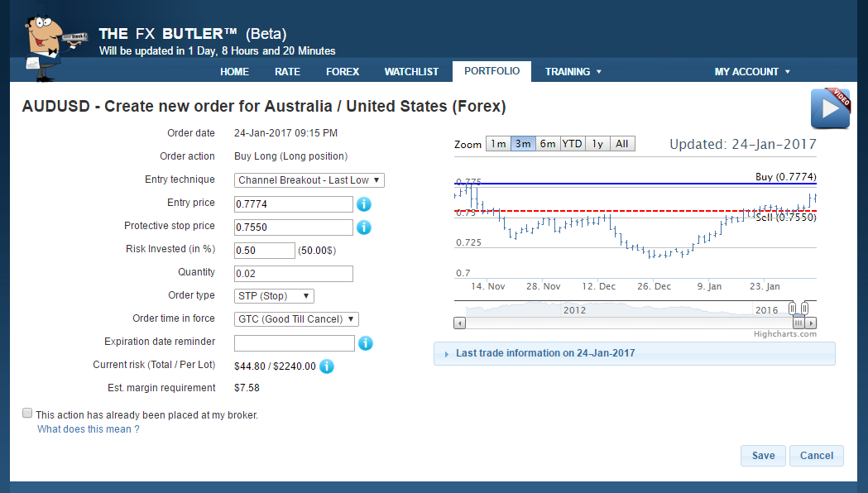The width and height of the screenshot is (868, 493).
Task: Save the new order
Action: pyautogui.click(x=764, y=456)
